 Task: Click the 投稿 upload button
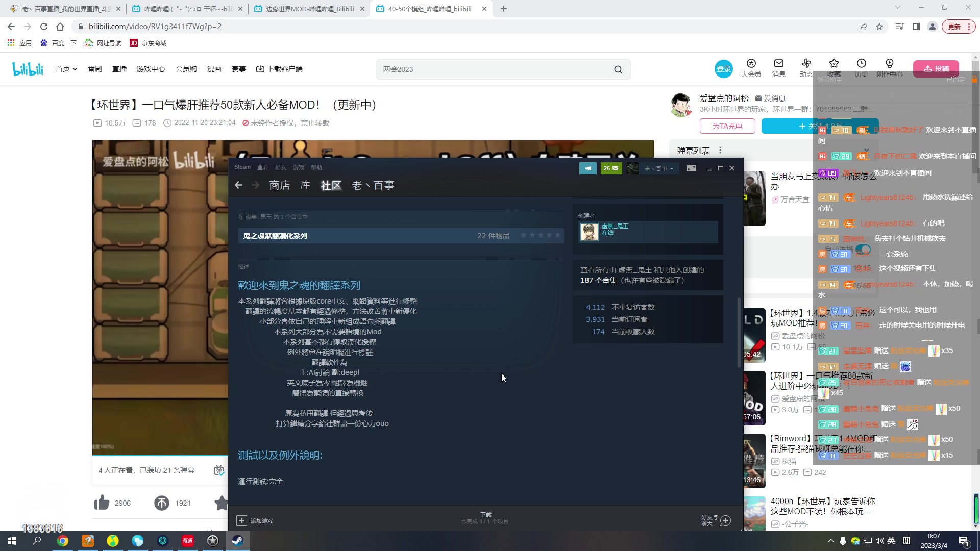pos(936,69)
